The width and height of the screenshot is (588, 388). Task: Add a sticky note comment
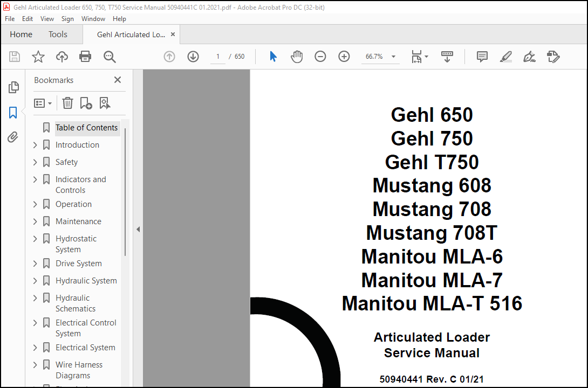(482, 57)
